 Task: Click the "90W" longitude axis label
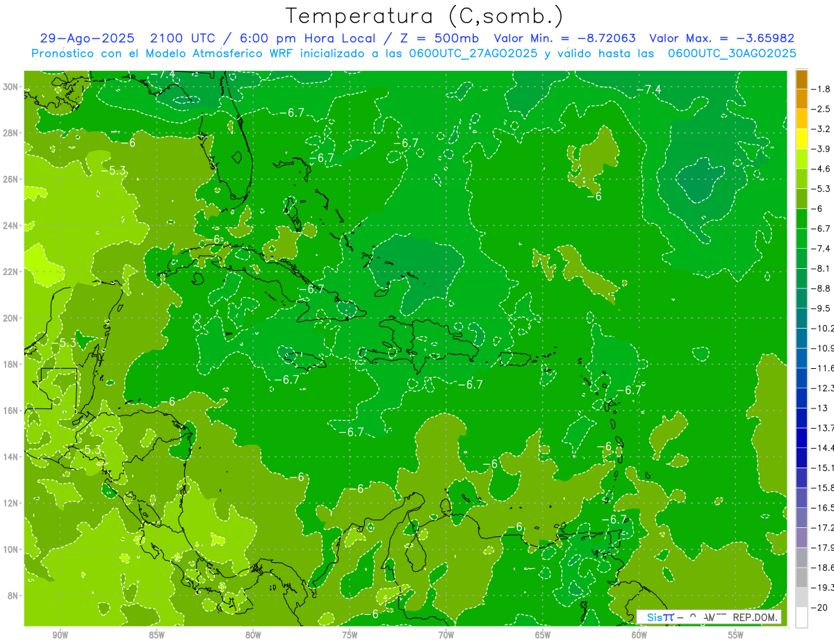tap(60, 635)
